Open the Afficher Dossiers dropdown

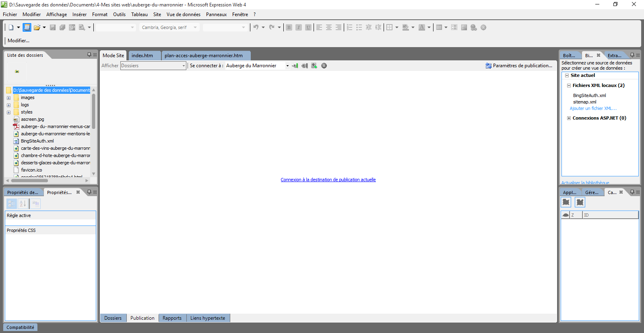[x=184, y=66]
